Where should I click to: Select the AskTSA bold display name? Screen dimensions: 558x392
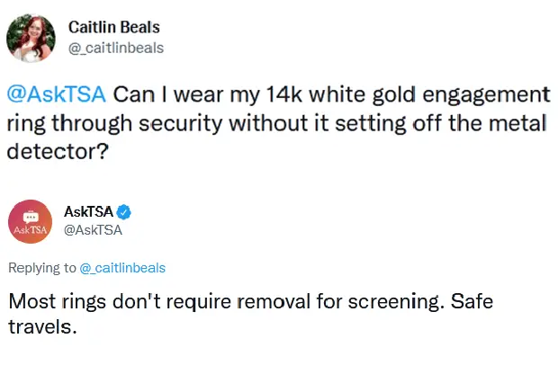point(90,212)
